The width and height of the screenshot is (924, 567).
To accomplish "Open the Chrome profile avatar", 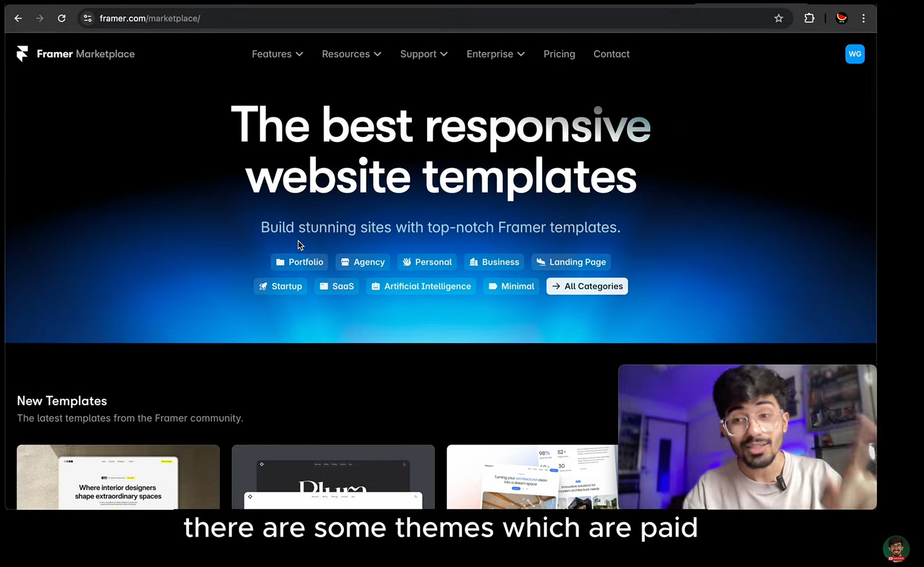I will tap(841, 18).
